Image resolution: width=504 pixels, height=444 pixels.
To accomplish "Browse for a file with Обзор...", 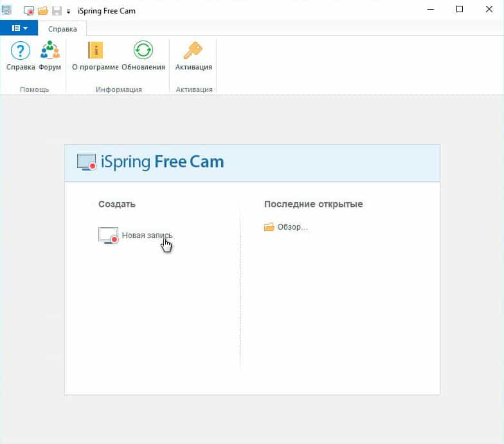I will [285, 227].
